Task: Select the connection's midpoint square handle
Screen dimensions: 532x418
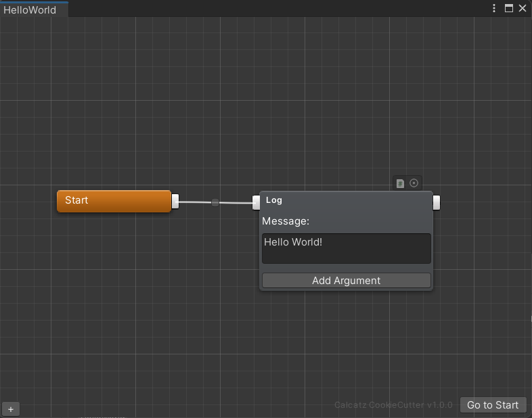Action: (x=215, y=202)
